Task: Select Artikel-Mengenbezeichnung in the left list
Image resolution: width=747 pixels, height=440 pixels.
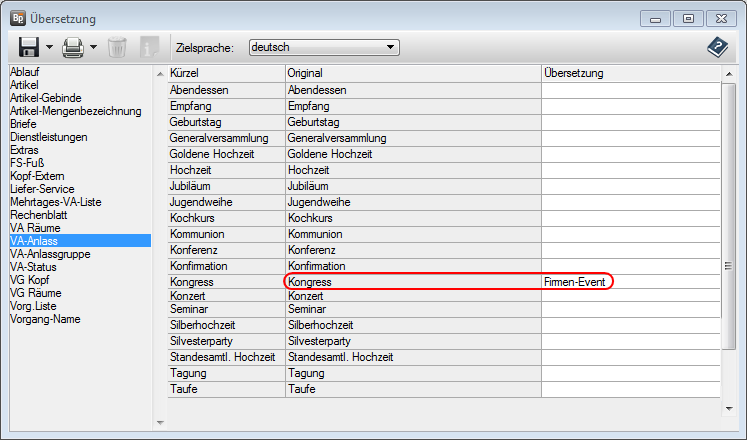Action: click(x=75, y=111)
